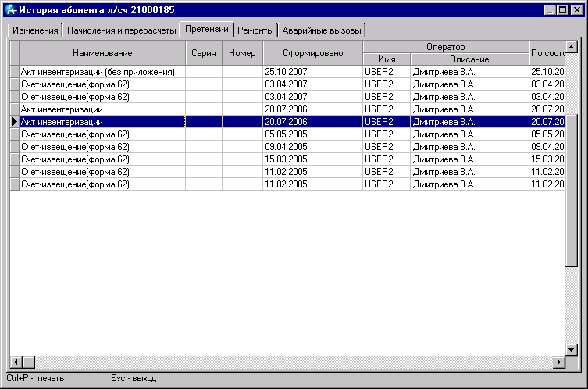Maximize the История абонента window

tap(562, 10)
